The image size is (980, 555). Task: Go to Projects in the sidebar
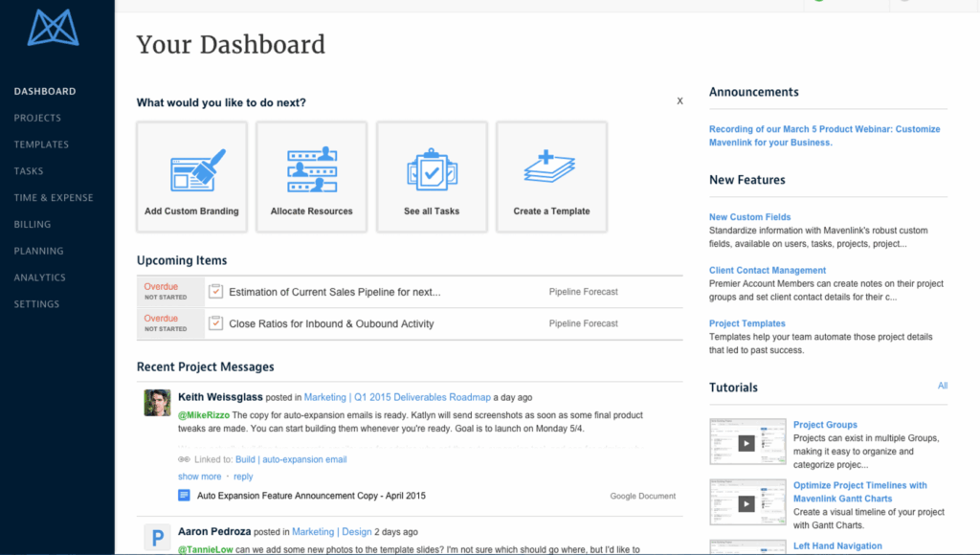pos(37,118)
